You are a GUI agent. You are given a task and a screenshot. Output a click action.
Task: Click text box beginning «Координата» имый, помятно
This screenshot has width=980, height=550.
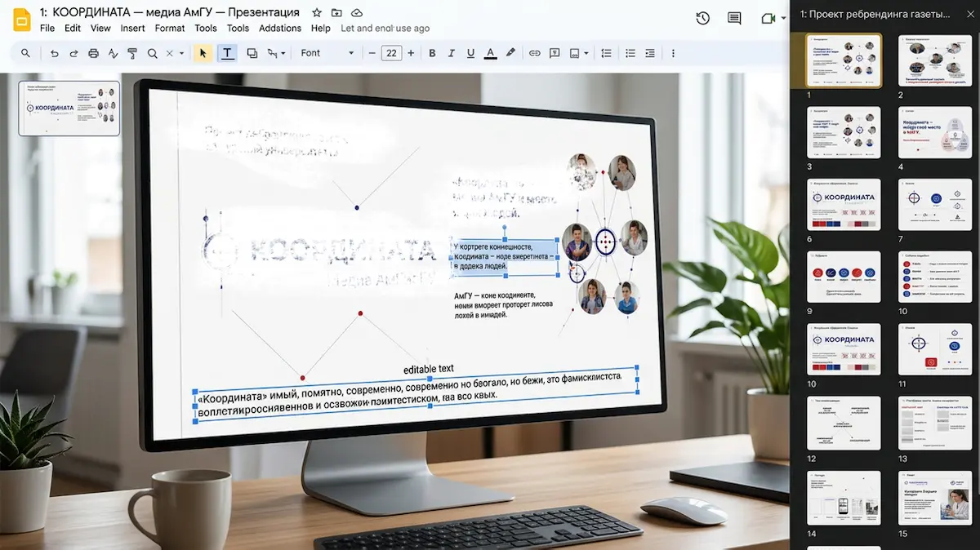pyautogui.click(x=416, y=393)
